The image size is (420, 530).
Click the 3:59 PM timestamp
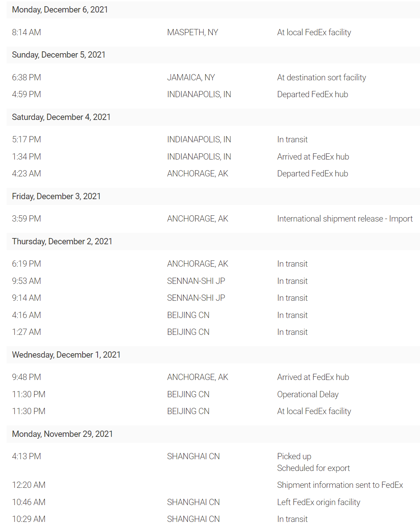pyautogui.click(x=26, y=219)
